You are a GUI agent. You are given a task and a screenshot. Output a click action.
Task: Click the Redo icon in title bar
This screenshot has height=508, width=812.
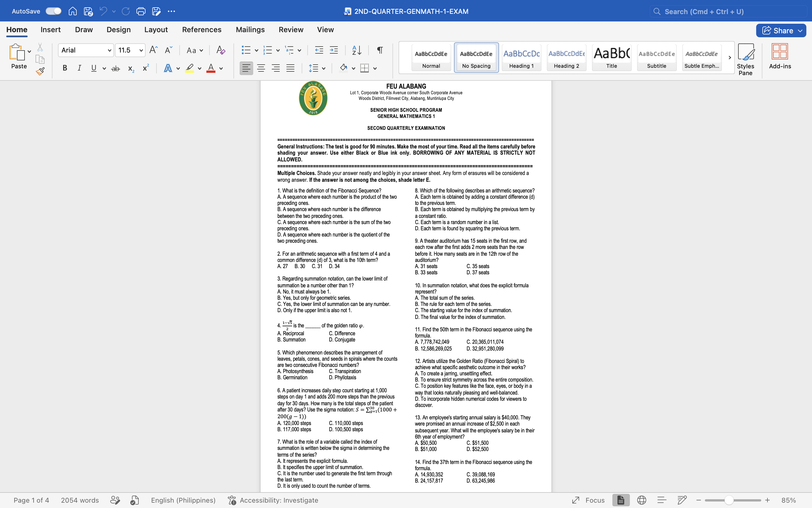coord(125,11)
